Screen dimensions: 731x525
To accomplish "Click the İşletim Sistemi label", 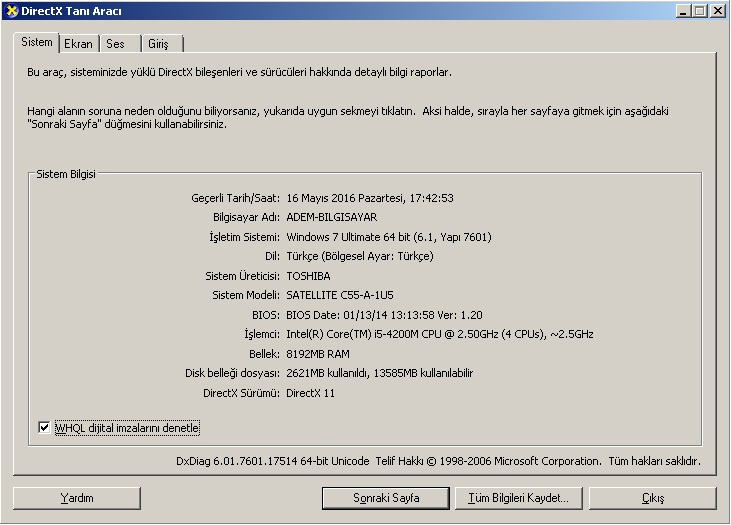I will [x=244, y=237].
